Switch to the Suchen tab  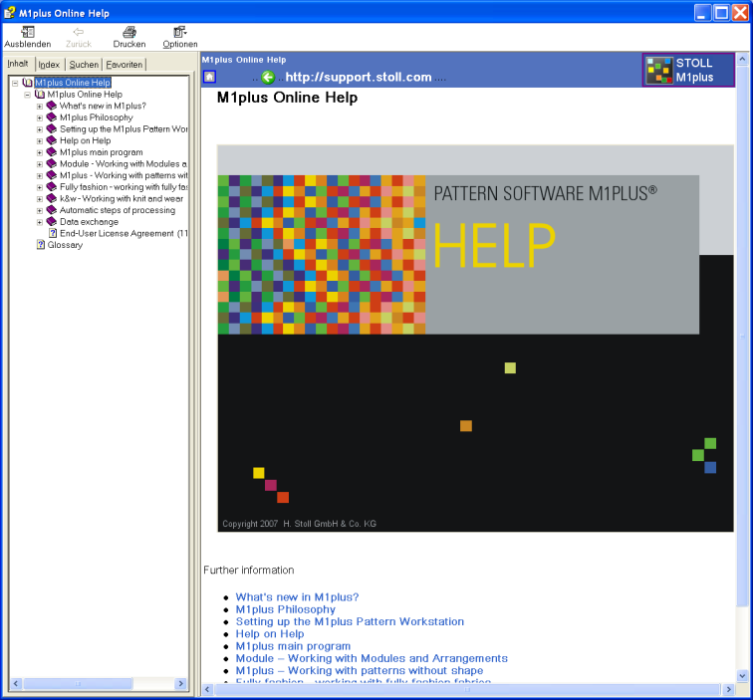[84, 65]
